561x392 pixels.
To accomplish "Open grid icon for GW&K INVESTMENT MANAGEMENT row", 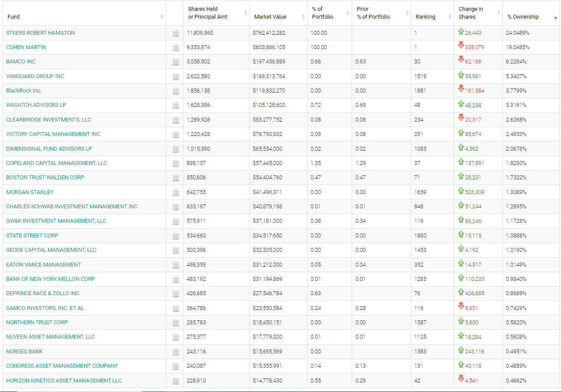I will pos(175,221).
